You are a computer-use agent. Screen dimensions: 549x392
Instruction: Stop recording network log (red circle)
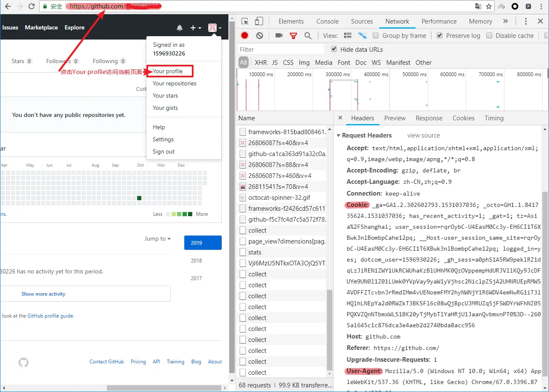point(245,36)
